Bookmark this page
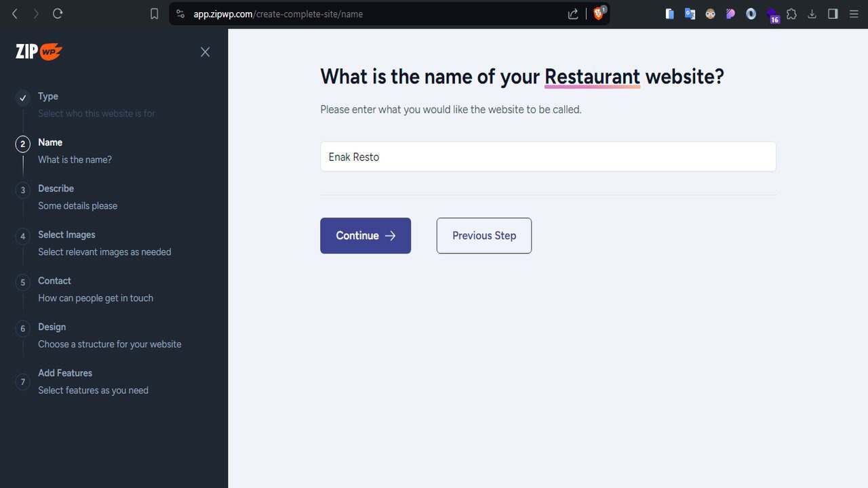This screenshot has width=868, height=488. coord(155,14)
